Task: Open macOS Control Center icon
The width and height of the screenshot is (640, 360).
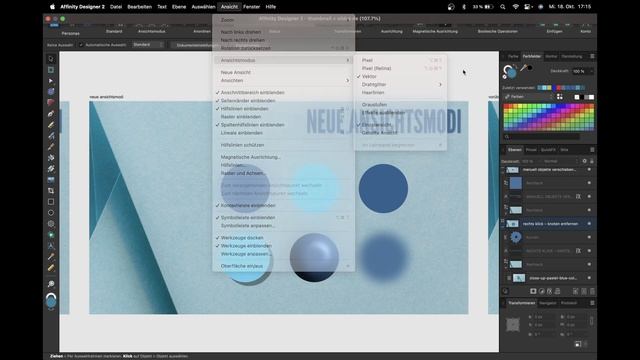Action: pyautogui.click(x=527, y=7)
